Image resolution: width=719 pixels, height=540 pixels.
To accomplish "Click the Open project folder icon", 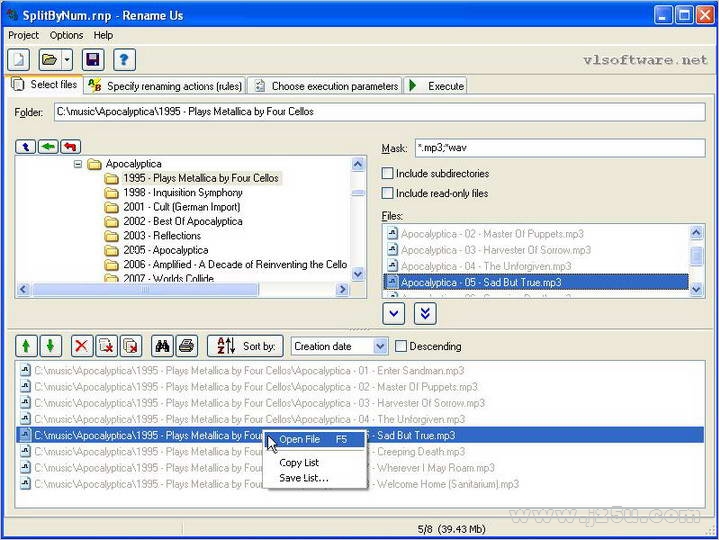I will pos(50,60).
